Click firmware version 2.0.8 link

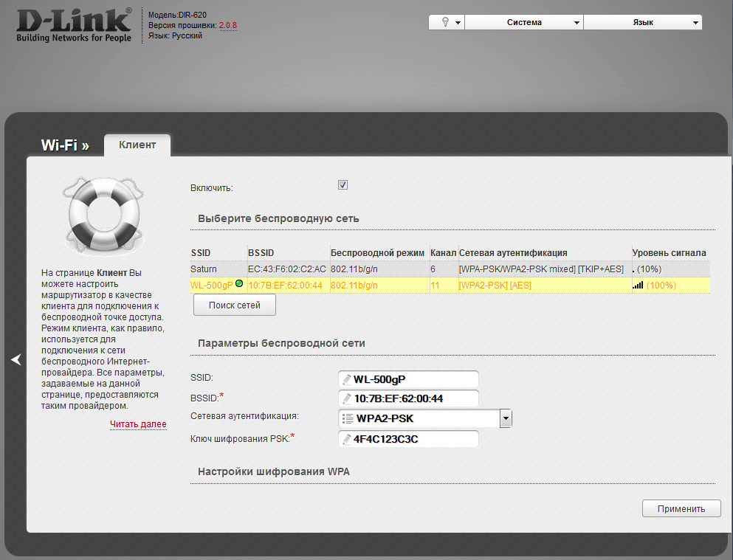pyautogui.click(x=227, y=25)
